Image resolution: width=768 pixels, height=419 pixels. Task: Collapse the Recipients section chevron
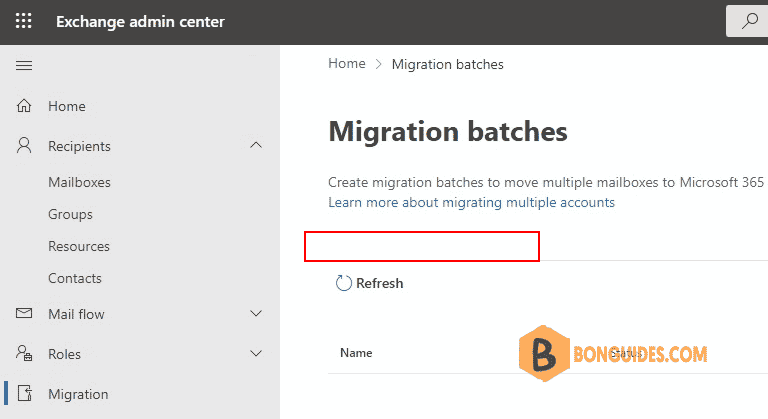point(256,145)
